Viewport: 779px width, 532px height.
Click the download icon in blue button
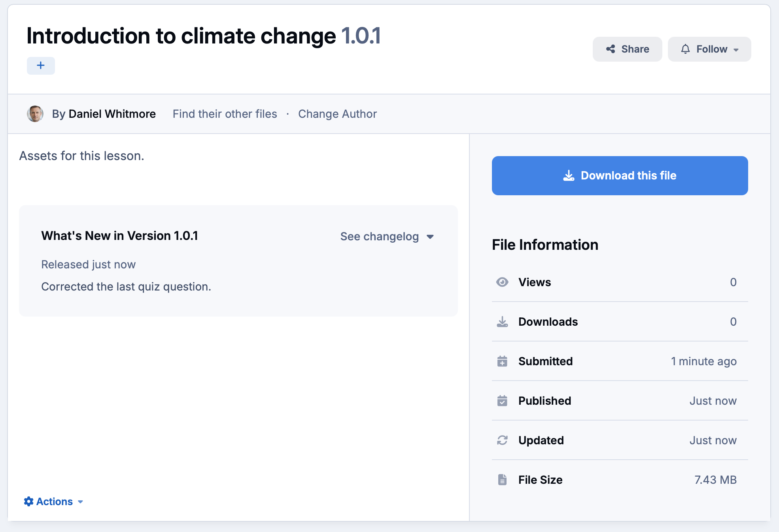click(569, 175)
